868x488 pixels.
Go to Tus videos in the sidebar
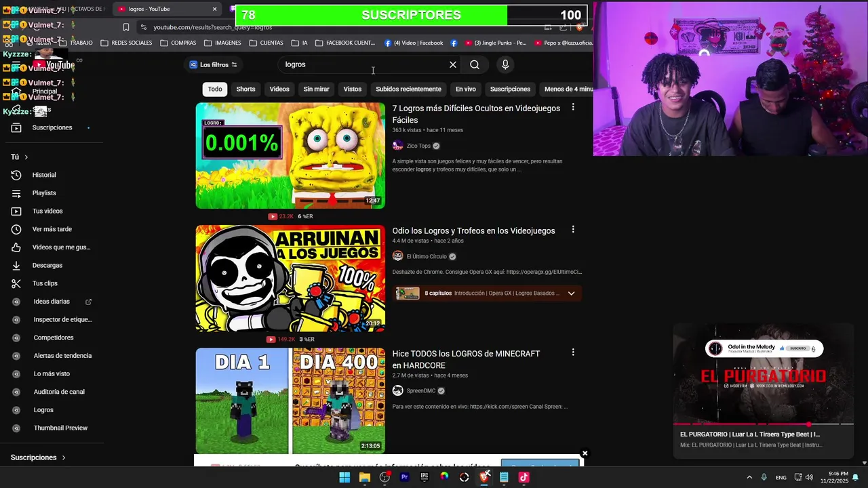click(47, 211)
